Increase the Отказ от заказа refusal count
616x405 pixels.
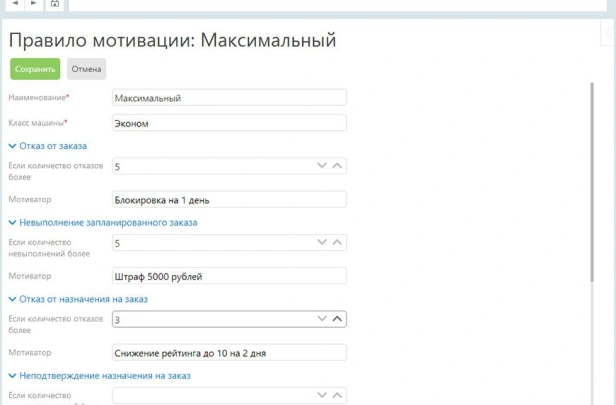pyautogui.click(x=337, y=166)
